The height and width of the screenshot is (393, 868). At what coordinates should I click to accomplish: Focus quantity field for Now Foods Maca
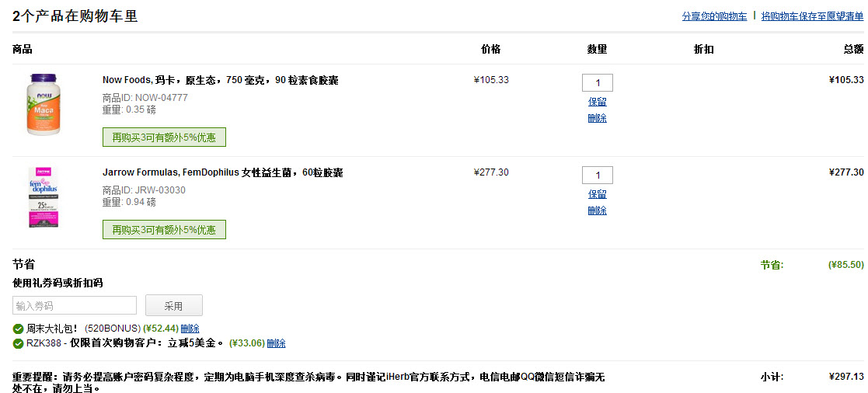[598, 83]
